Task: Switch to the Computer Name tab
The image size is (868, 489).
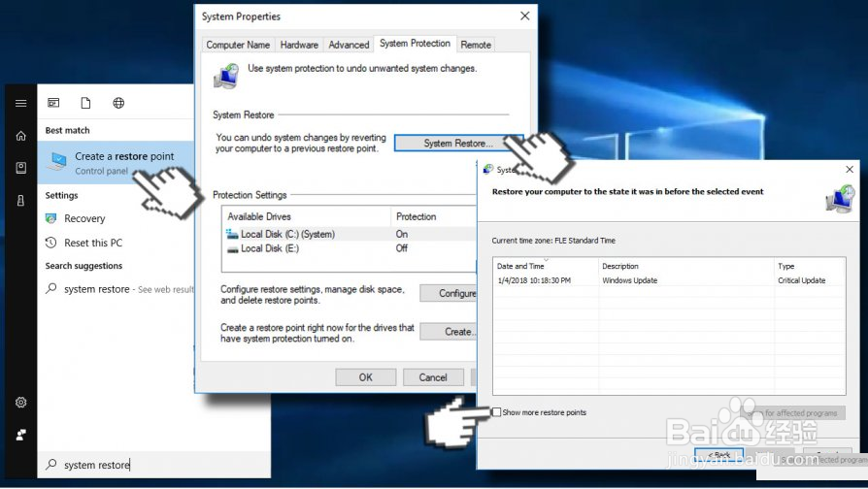Action: [x=238, y=45]
